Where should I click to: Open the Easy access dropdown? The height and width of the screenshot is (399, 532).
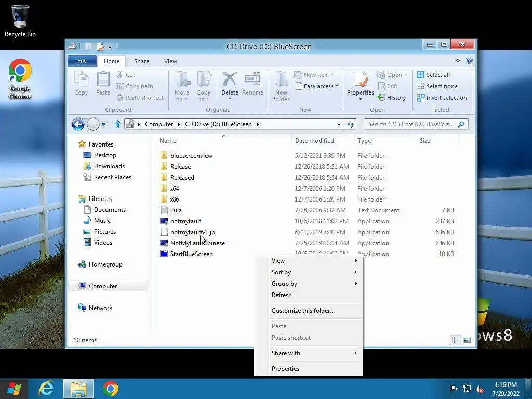point(316,86)
